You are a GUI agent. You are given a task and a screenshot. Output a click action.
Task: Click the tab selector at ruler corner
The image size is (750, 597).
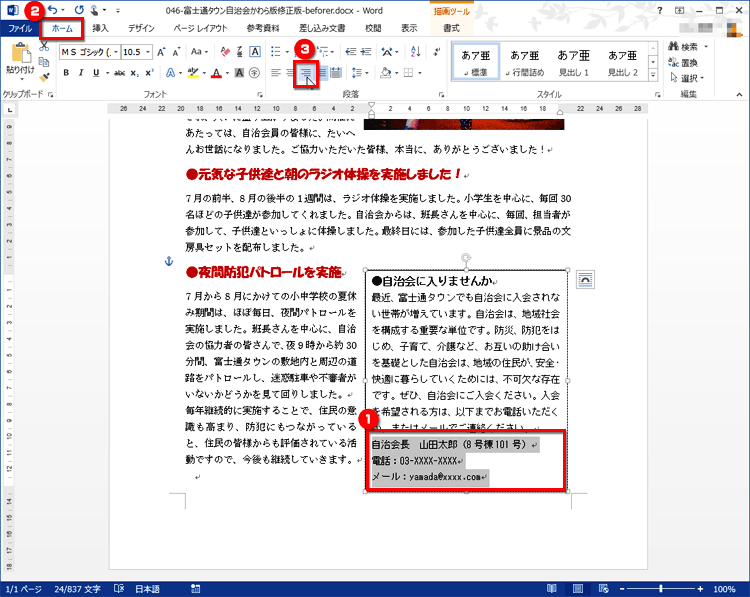[x=10, y=110]
